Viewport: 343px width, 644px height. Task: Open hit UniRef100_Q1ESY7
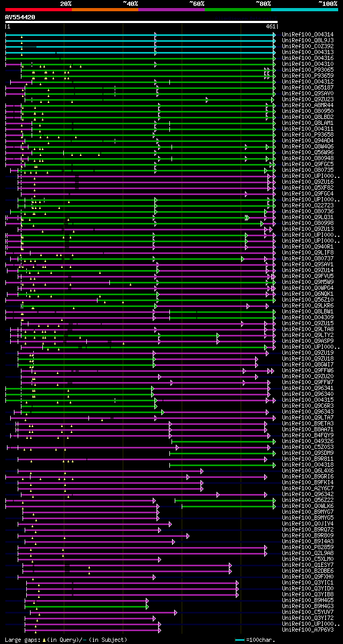click(308, 565)
